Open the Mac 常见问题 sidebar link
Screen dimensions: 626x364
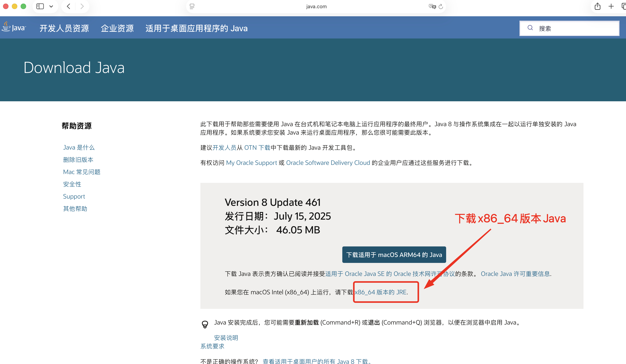point(82,172)
